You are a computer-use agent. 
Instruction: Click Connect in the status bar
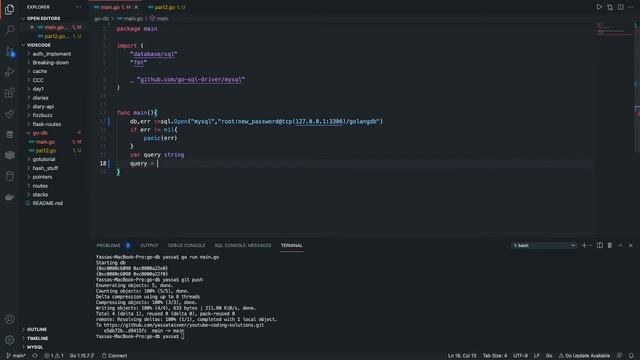coord(114,356)
